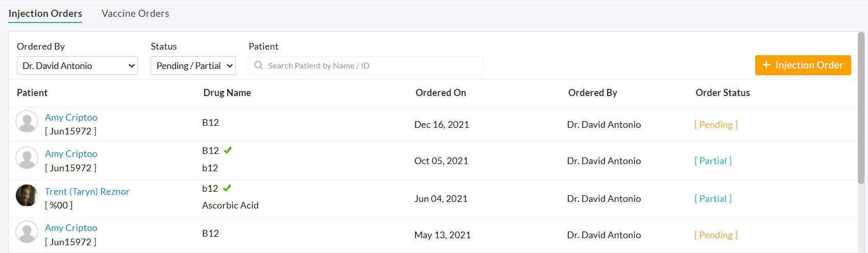Viewport: 868px width, 253px height.
Task: Click Pending status for Dec 16, 2021 order
Action: coord(716,125)
